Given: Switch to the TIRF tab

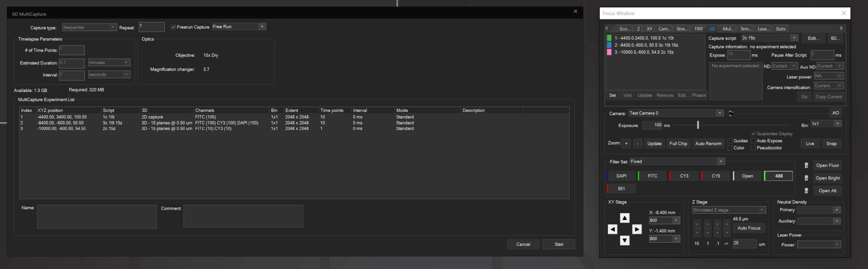Looking at the screenshot, I should (x=698, y=29).
